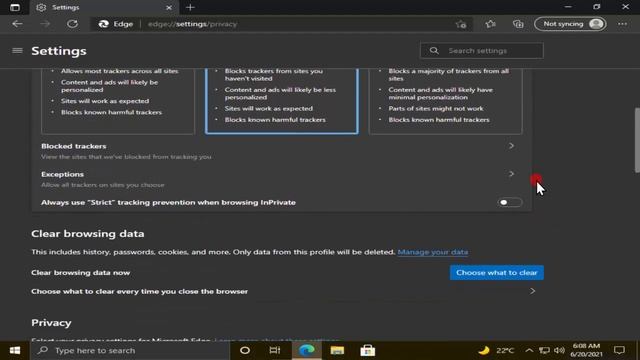Click the Edge logo in address bar
Screen dimensions: 640x360
coord(104,24)
